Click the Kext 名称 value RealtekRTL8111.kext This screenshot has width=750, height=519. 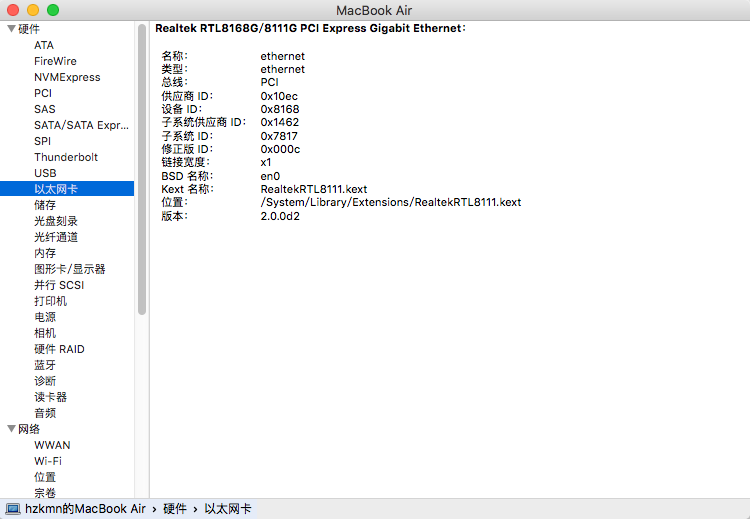coord(314,189)
